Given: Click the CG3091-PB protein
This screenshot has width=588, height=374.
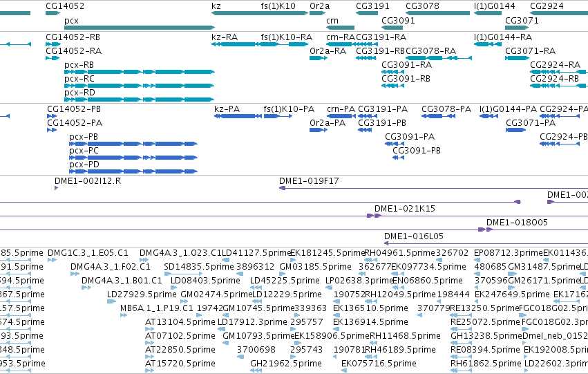Looking at the screenshot, I should (398, 158).
